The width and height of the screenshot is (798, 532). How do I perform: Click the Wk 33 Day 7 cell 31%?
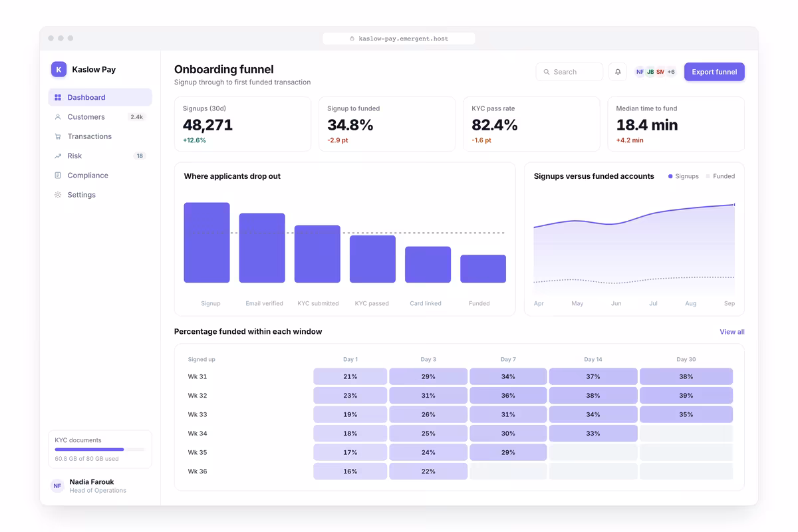tap(508, 414)
